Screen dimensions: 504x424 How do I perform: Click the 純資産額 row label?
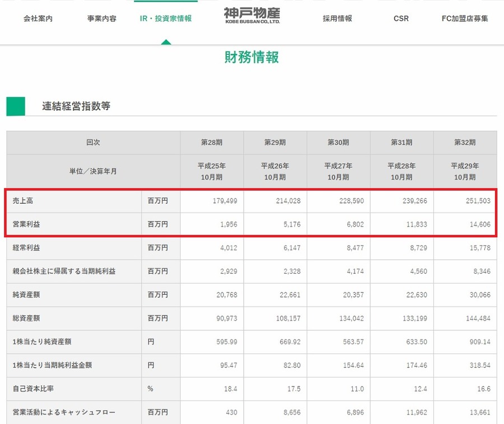point(26,295)
